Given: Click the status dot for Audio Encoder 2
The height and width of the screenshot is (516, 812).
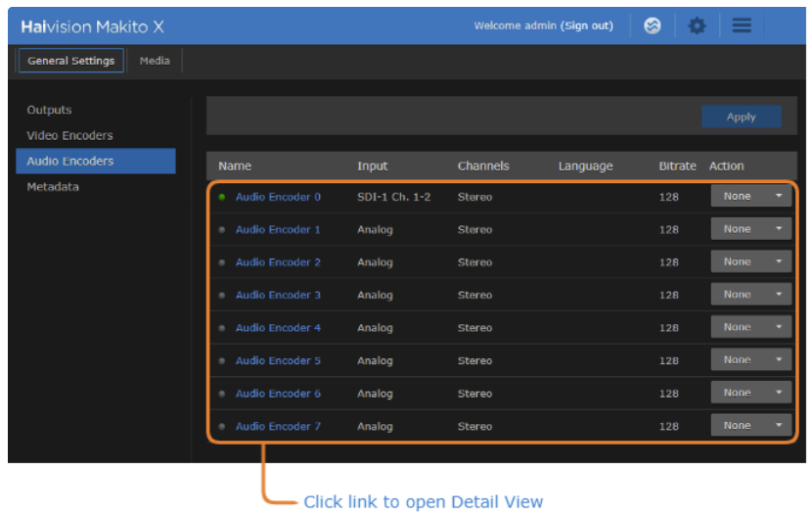Looking at the screenshot, I should pos(222,262).
